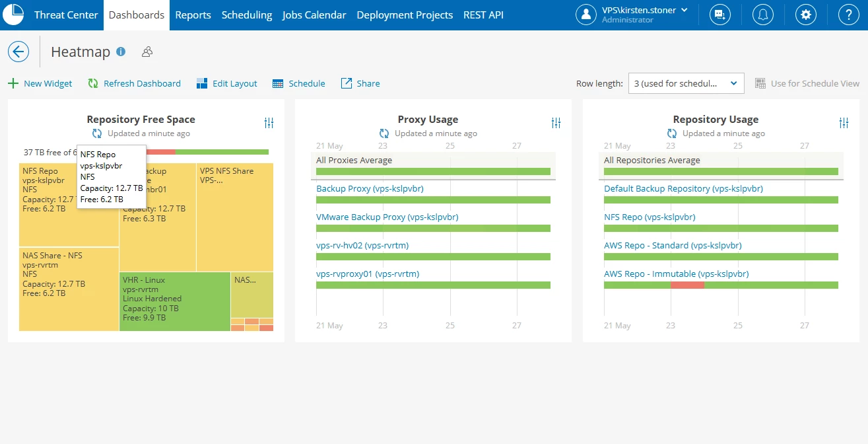Open the Backup Proxy (vps-kslpvbr) link
The image size is (868, 444).
[370, 188]
